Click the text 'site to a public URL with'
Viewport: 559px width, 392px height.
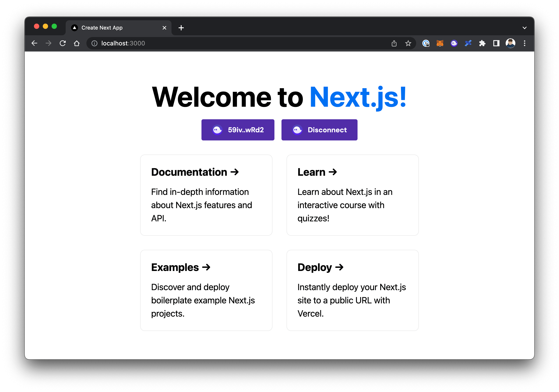[344, 300]
